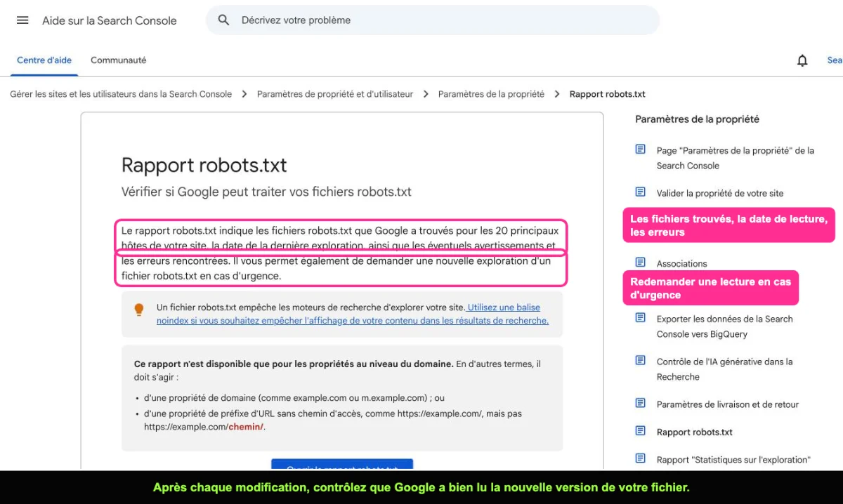Focus the Décrivez votre problème search field

point(433,20)
